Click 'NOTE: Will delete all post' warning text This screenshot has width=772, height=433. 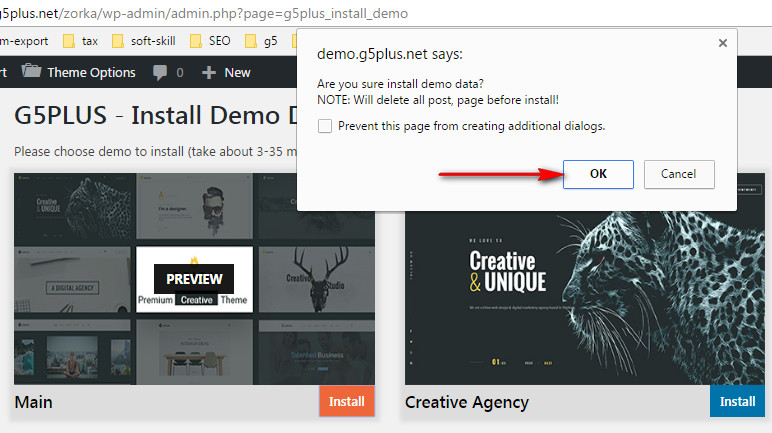tap(438, 100)
